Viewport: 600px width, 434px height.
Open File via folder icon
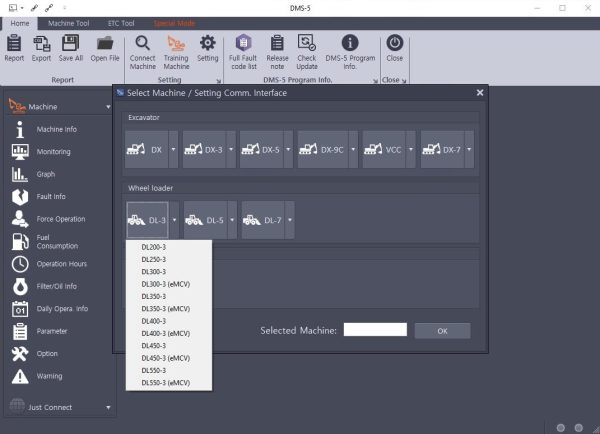(105, 48)
